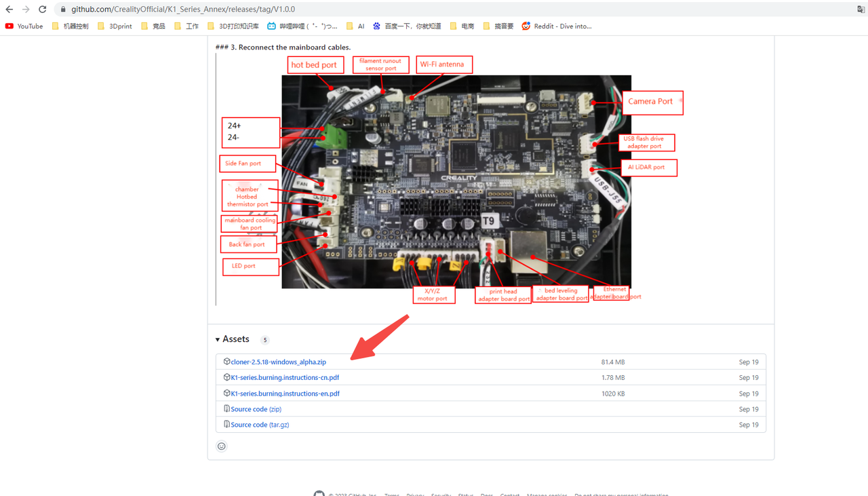Click the Assets count badge 5
The height and width of the screenshot is (496, 868).
click(x=265, y=340)
